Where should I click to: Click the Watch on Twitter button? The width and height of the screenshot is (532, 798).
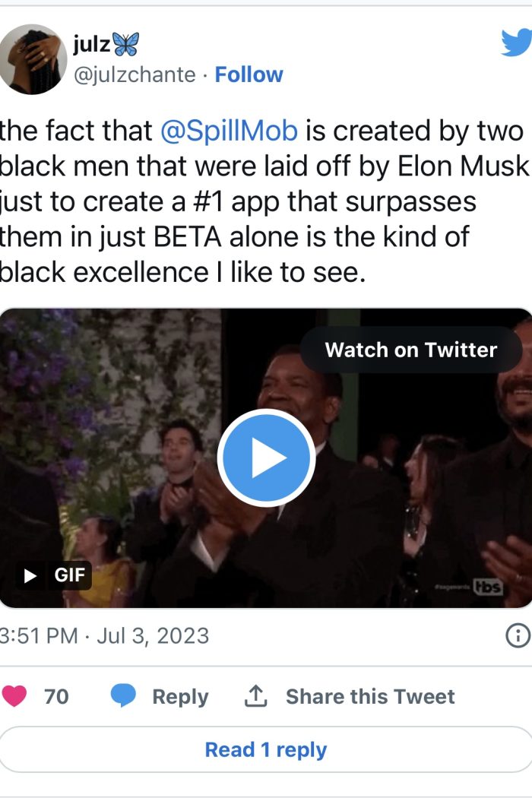point(410,350)
